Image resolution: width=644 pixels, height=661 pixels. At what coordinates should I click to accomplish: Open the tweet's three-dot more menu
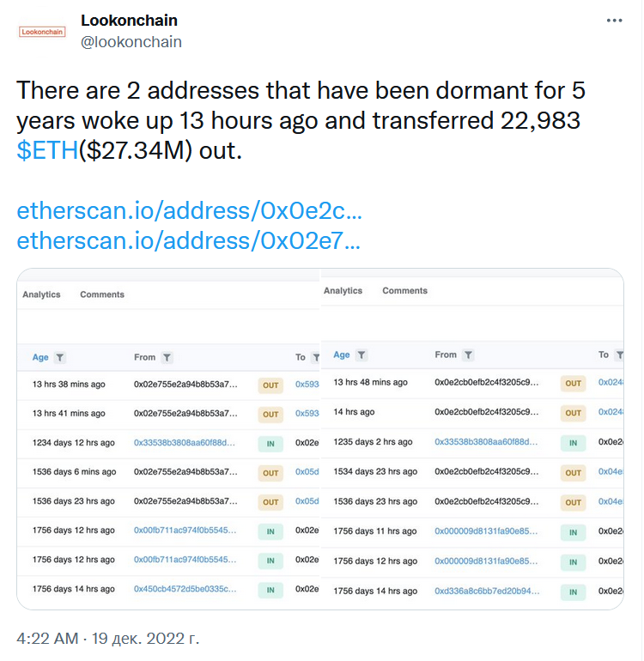(x=614, y=21)
